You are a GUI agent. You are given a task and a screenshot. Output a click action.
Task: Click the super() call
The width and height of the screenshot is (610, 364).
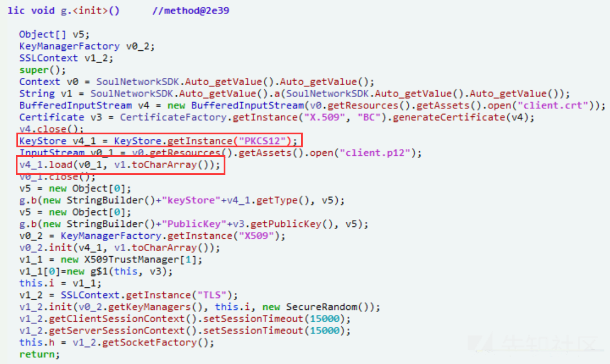(x=43, y=70)
